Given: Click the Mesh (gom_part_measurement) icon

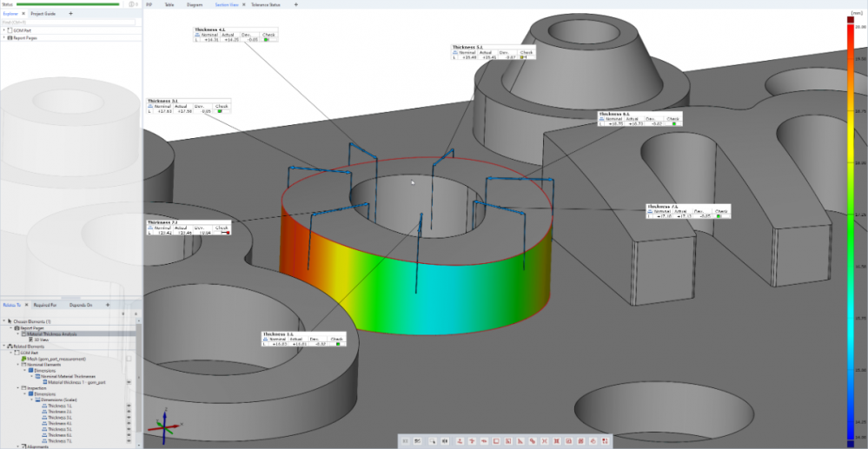Looking at the screenshot, I should (24, 358).
